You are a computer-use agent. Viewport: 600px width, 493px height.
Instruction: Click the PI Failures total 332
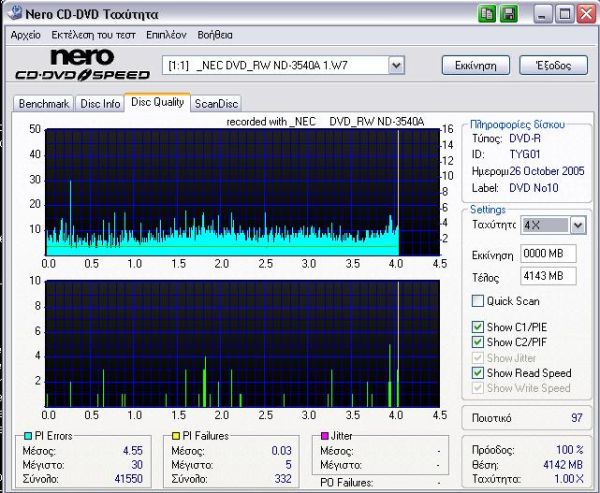283,479
